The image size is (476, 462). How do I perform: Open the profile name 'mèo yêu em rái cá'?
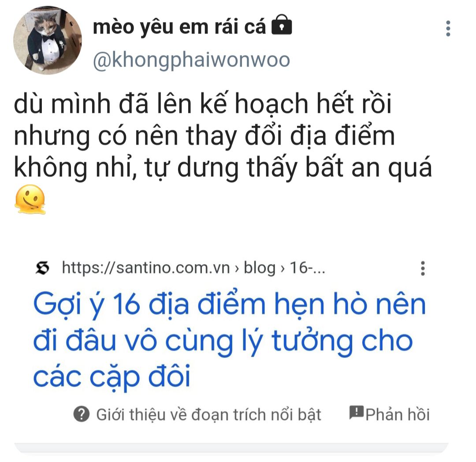(179, 27)
